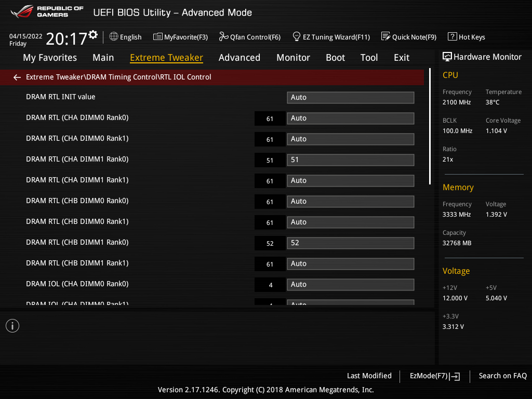Click +12V reading 12.000 V
Screen dimensions: 532x399
[455, 298]
